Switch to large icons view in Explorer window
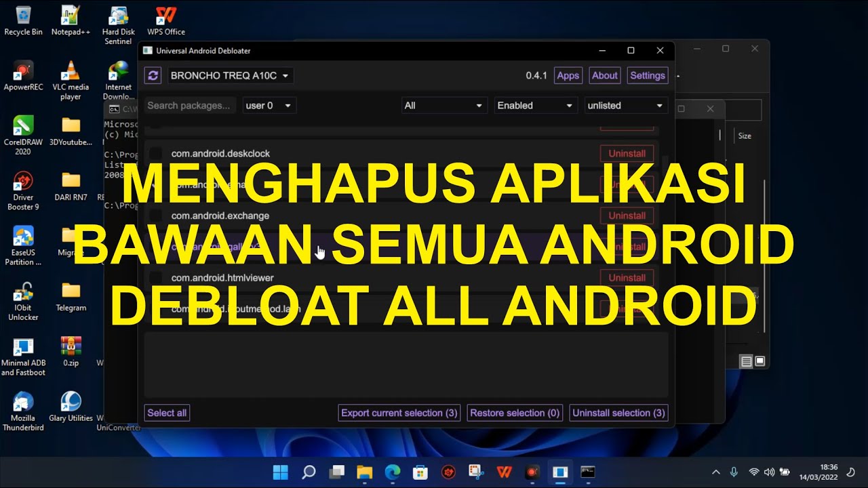868x488 pixels. coord(760,361)
